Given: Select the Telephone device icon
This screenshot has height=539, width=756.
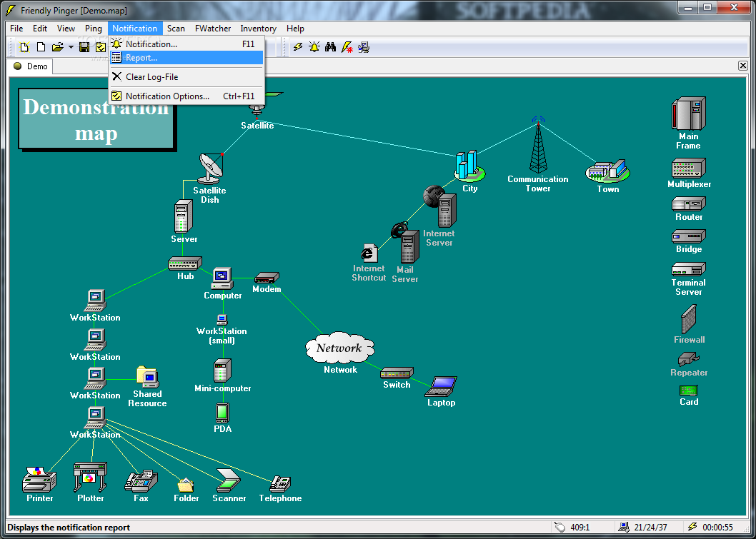Looking at the screenshot, I should (x=280, y=483).
